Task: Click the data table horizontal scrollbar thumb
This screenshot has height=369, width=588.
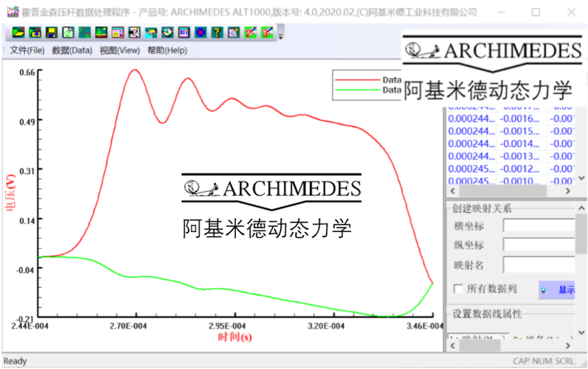Action: [x=503, y=191]
